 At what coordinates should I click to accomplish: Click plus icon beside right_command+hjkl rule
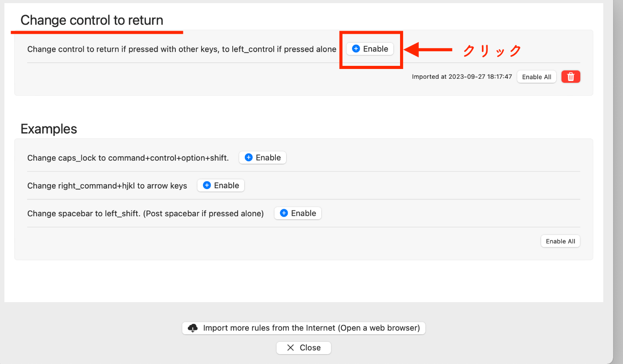point(207,186)
